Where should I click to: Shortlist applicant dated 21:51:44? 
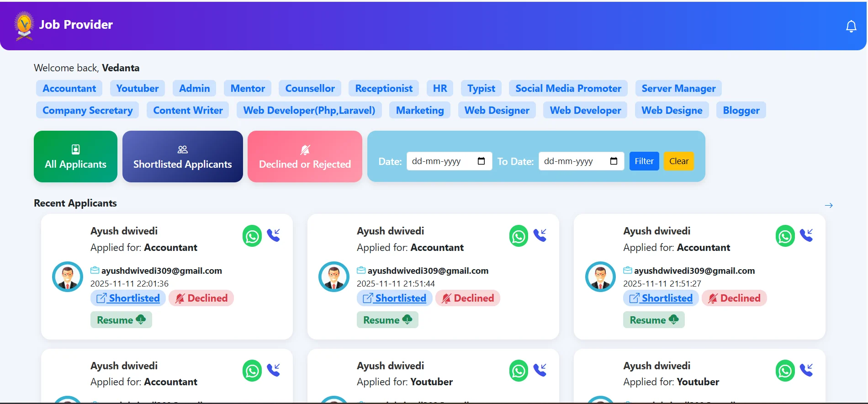tap(395, 298)
